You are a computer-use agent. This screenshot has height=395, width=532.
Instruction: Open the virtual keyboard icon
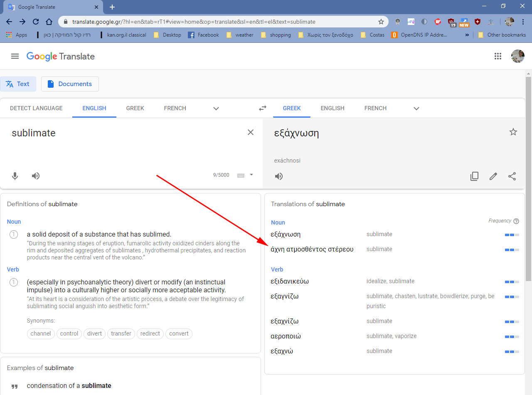click(x=241, y=175)
